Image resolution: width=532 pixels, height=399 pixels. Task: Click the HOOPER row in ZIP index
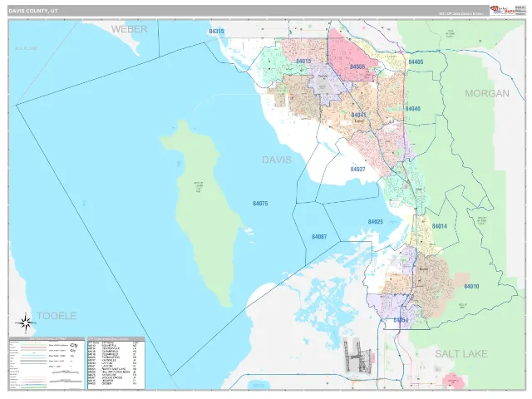[x=112, y=381]
